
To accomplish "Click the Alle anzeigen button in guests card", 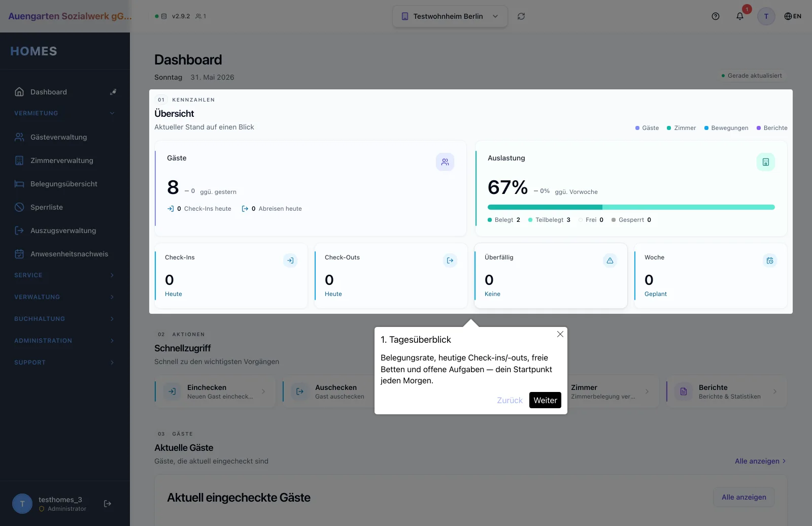I will (744, 497).
